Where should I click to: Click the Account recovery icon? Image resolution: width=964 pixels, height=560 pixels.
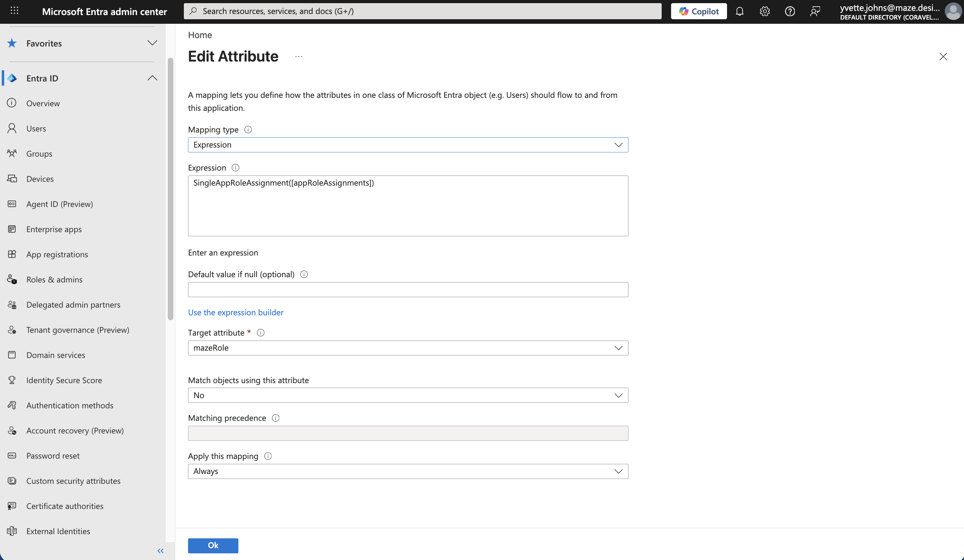(x=12, y=430)
